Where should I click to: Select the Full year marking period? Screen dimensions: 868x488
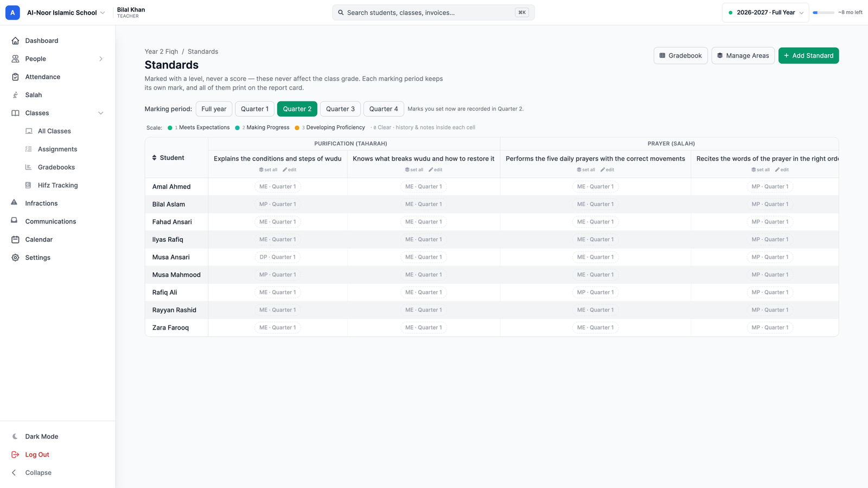click(x=214, y=109)
